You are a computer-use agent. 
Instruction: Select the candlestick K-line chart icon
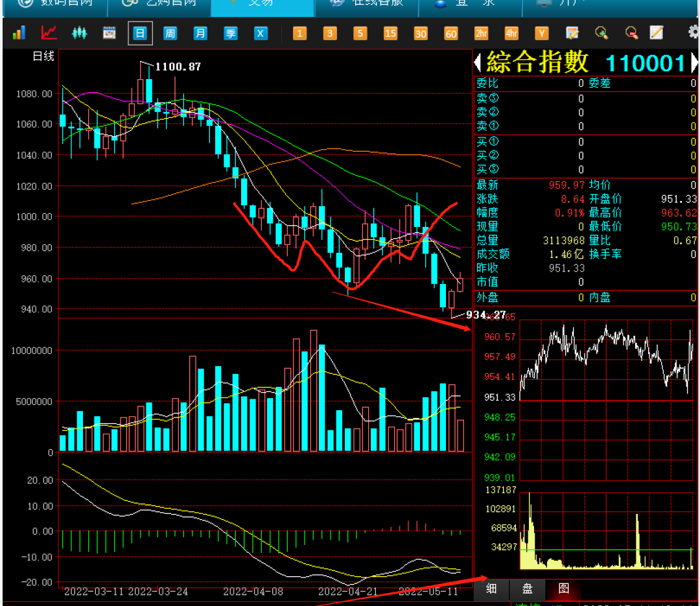(79, 33)
